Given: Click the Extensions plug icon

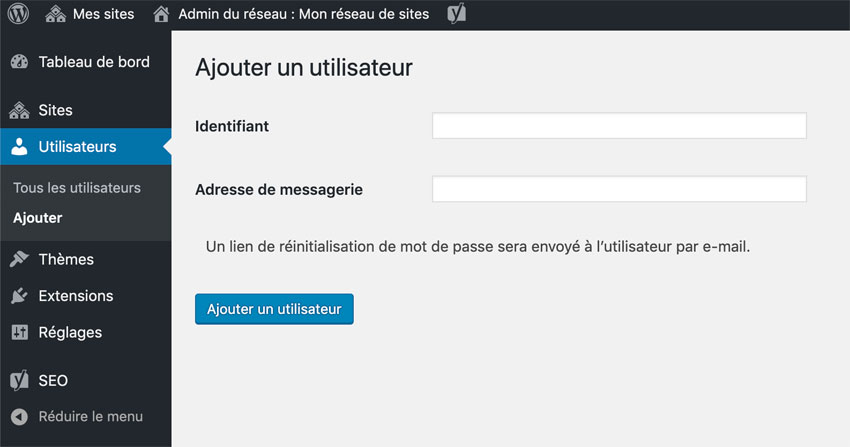Looking at the screenshot, I should point(20,296).
